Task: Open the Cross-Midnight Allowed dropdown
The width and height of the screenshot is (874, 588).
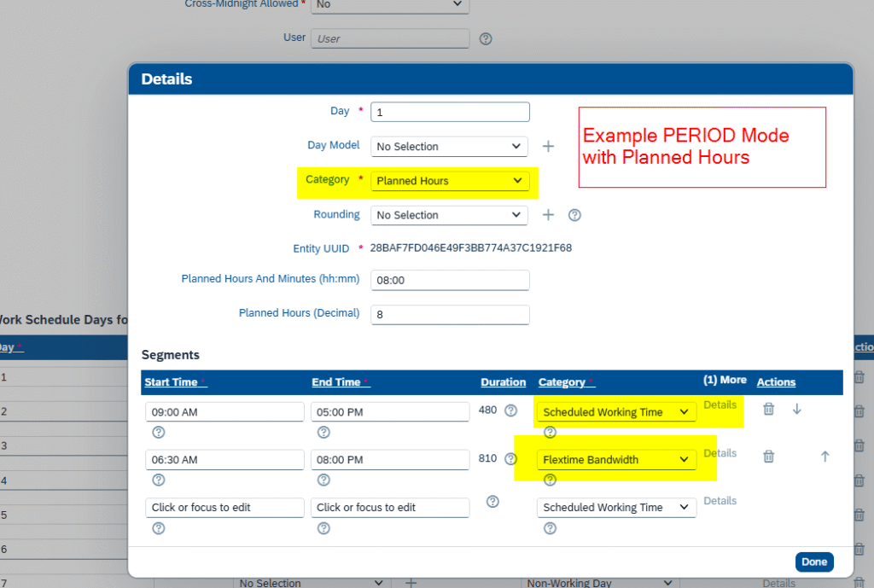Action: (x=389, y=5)
